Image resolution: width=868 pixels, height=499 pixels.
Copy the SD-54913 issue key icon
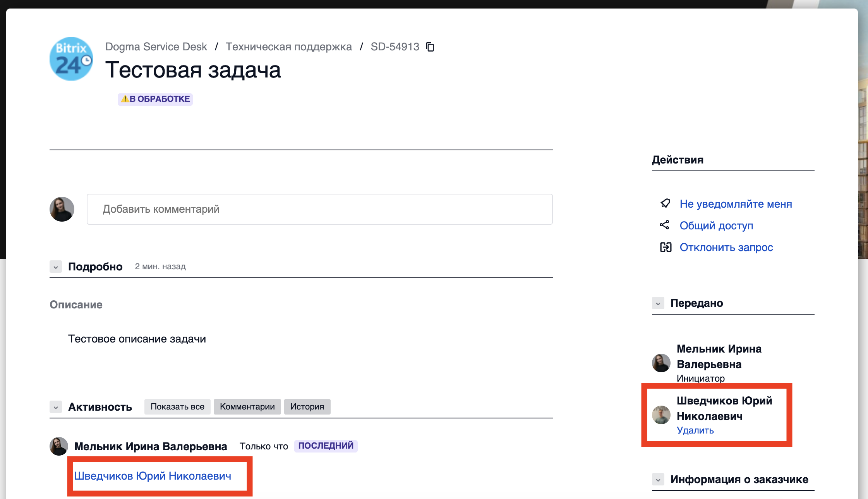pyautogui.click(x=430, y=47)
